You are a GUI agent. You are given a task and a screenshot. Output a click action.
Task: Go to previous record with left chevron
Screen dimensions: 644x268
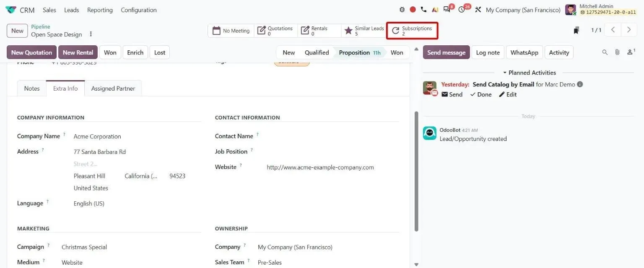613,30
